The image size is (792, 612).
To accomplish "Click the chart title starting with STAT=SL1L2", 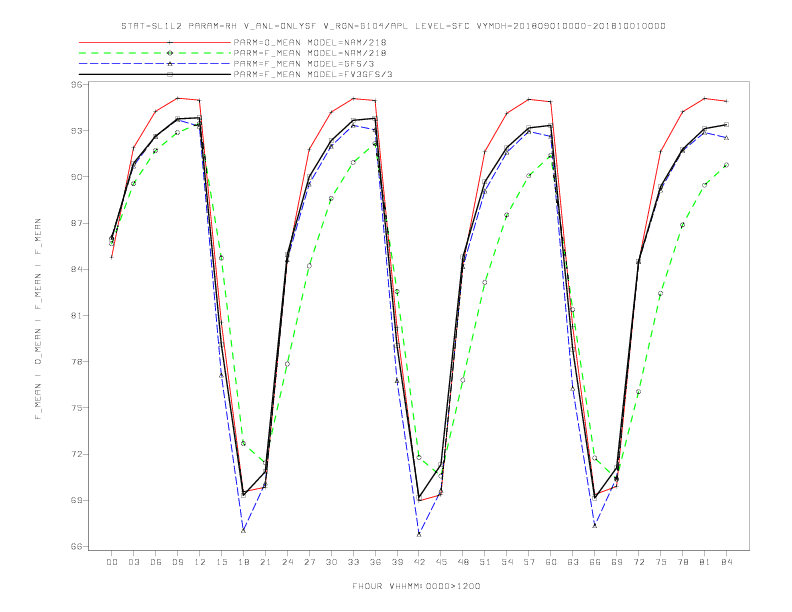I will pos(393,26).
